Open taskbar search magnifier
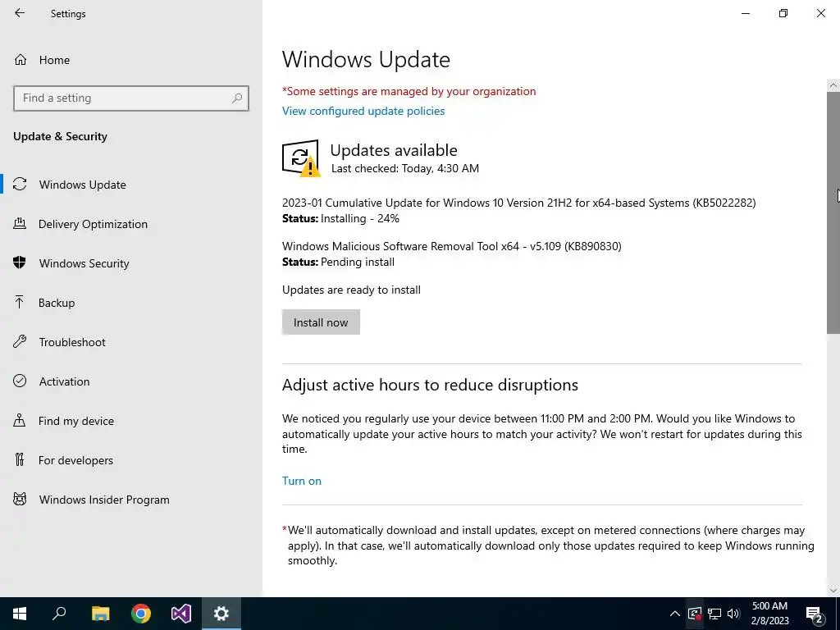 pyautogui.click(x=59, y=614)
